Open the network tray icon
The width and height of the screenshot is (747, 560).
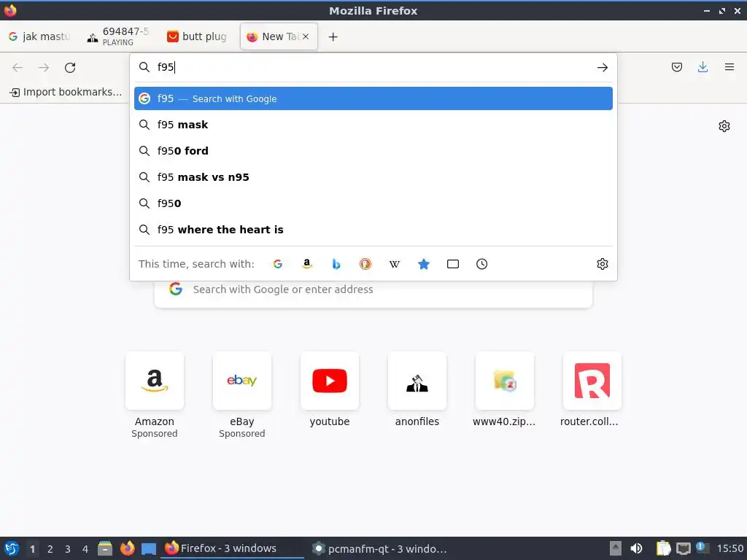(x=683, y=548)
